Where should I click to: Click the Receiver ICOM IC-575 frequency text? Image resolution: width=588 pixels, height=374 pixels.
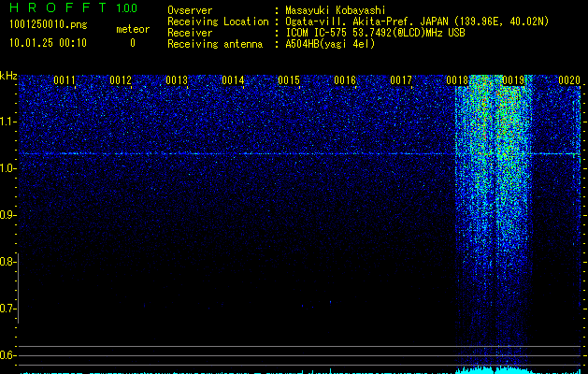[x=375, y=33]
